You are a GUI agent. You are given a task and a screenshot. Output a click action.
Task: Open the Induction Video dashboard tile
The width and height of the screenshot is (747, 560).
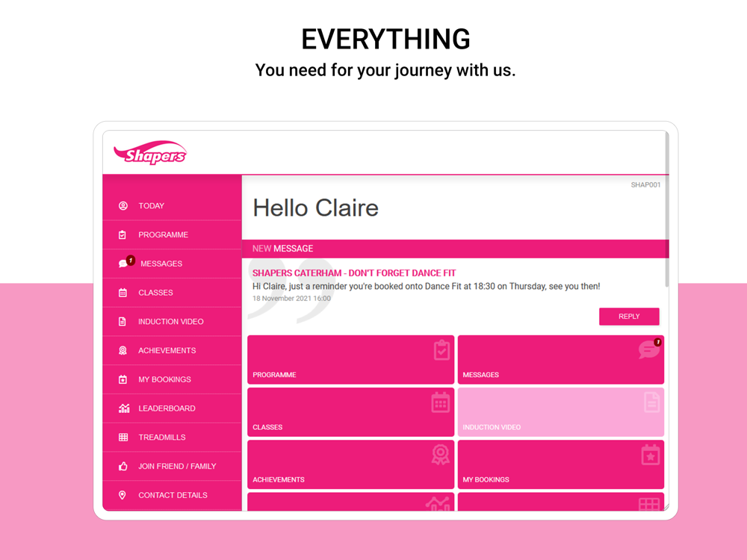point(561,412)
